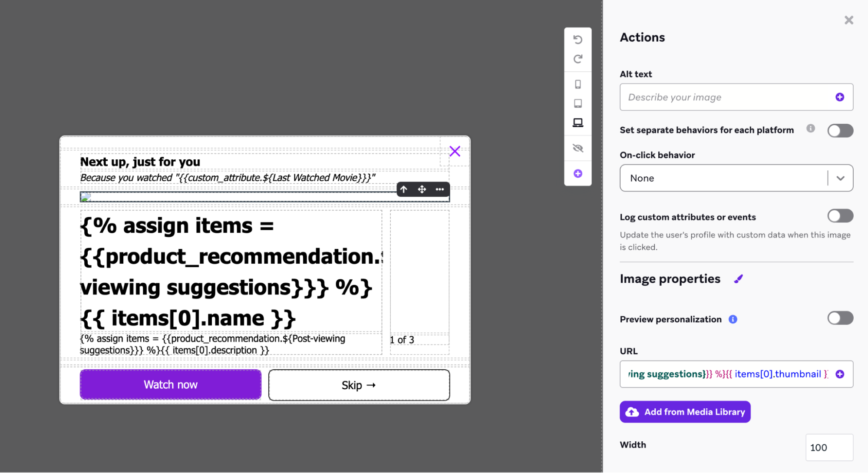
Task: Select the desktop laptop preview icon
Action: (578, 123)
